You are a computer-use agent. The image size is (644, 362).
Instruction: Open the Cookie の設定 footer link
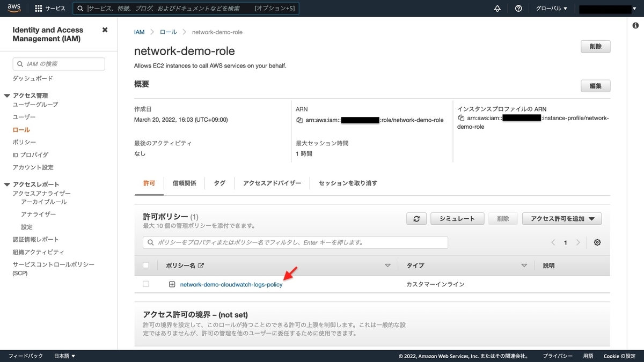[x=620, y=356]
